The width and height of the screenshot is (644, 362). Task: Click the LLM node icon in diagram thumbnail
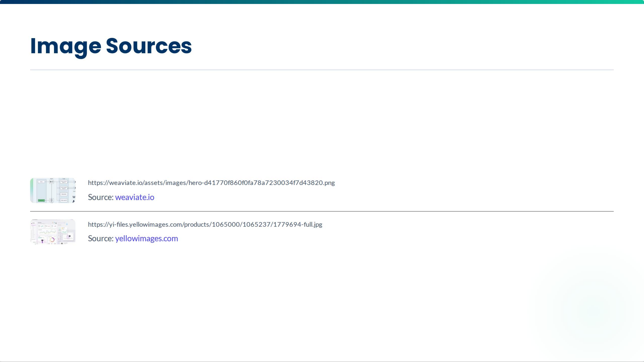point(52,200)
